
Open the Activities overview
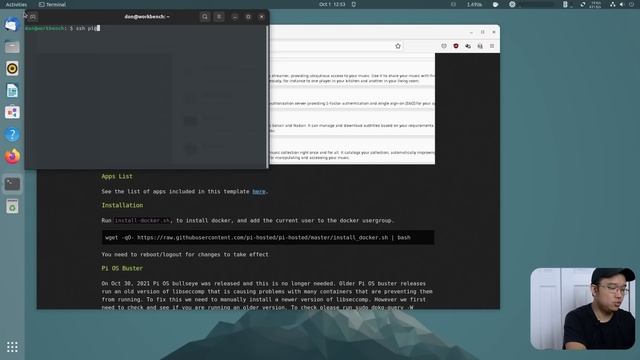16,4
